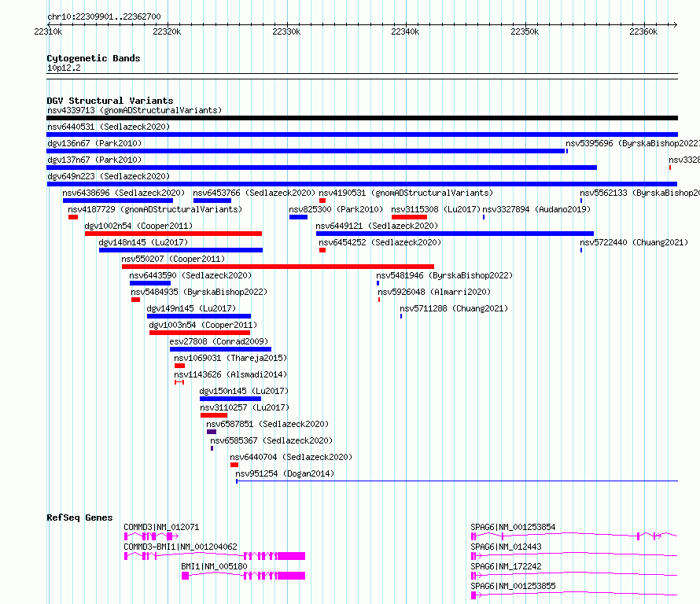The height and width of the screenshot is (604, 700).
Task: Open nsv3327894 Audano2019 variant label
Action: pyautogui.click(x=536, y=209)
